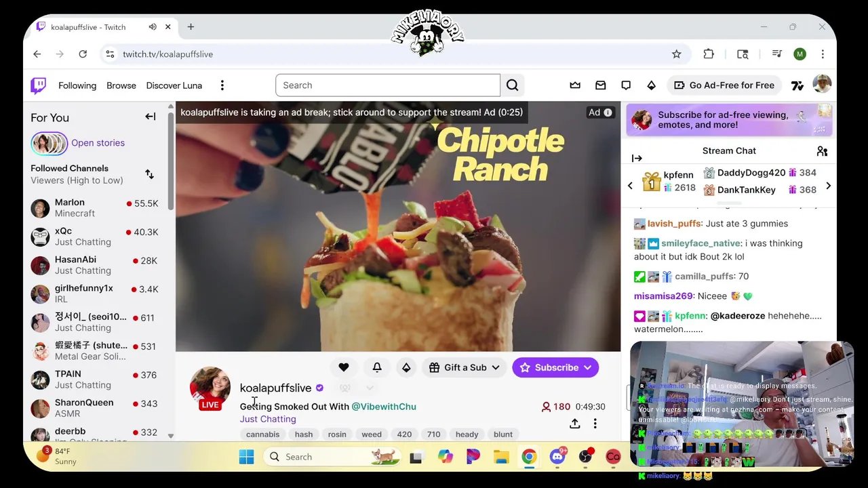
Task: Open stream options three-dot menu
Action: (x=595, y=424)
